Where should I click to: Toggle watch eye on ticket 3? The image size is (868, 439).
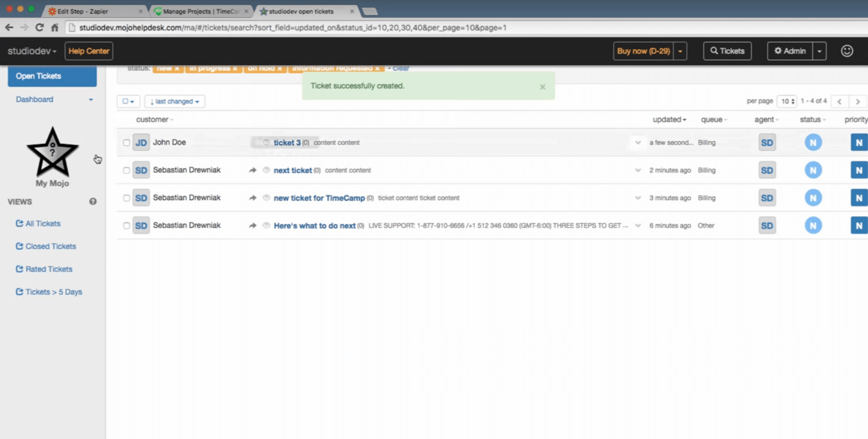pyautogui.click(x=266, y=143)
